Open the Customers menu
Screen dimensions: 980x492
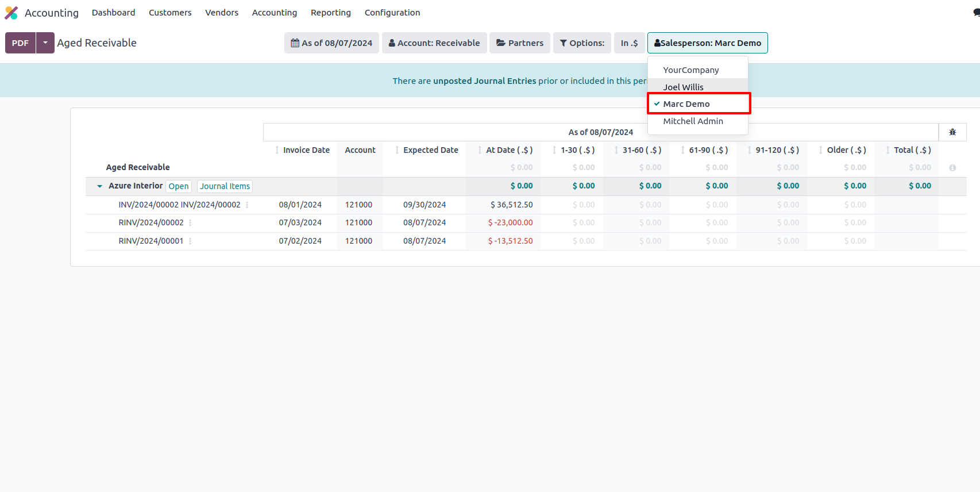pos(170,13)
